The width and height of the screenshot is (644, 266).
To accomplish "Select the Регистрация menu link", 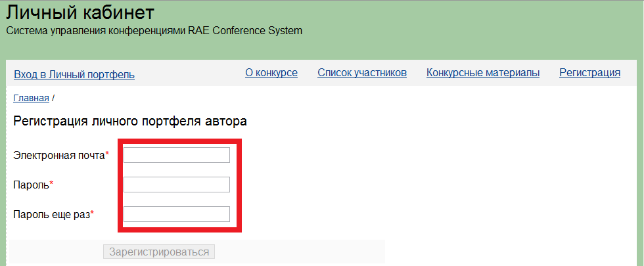I will point(590,73).
